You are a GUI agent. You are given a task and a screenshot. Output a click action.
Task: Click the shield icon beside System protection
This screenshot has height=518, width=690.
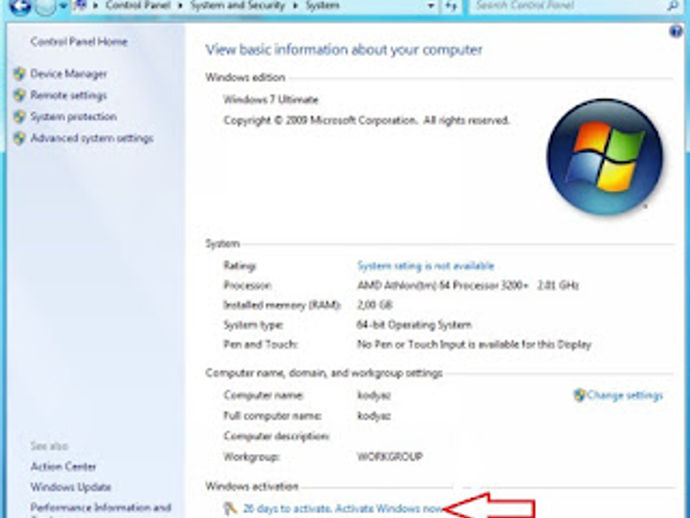[x=19, y=117]
